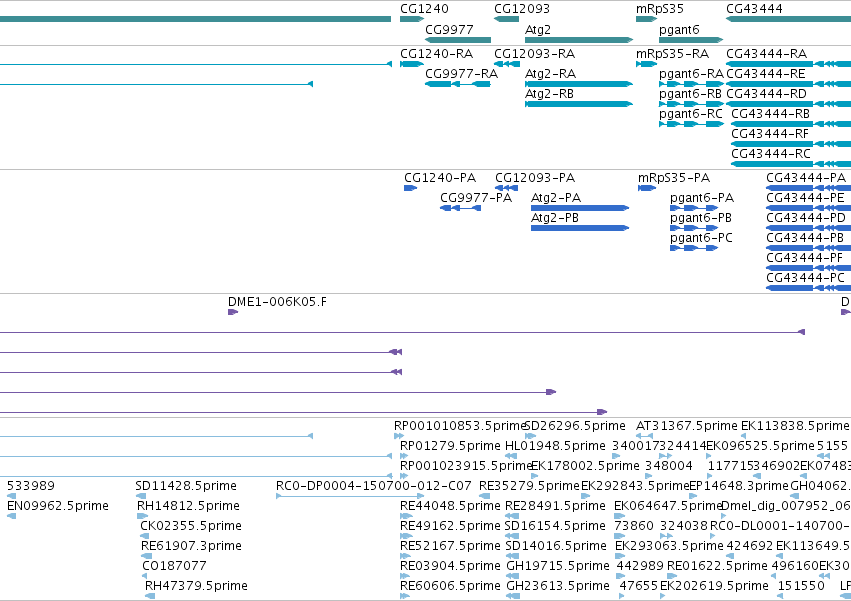This screenshot has height=601, width=851.
Task: Click protein CG43444-PE
Action: (x=809, y=208)
